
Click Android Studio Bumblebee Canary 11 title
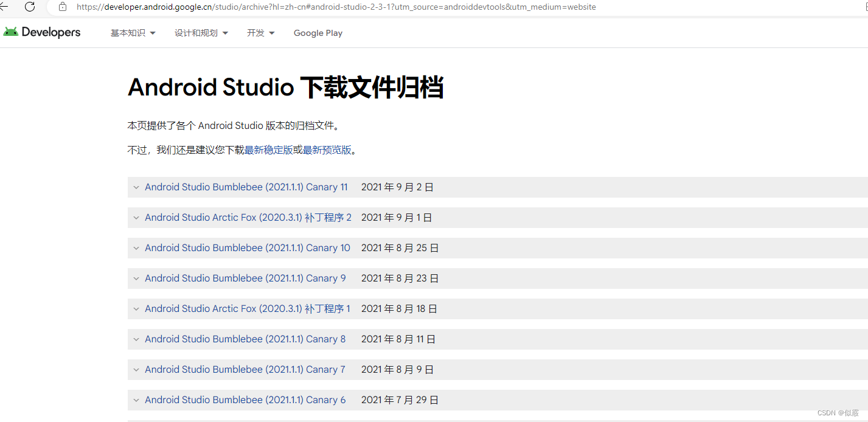[246, 187]
